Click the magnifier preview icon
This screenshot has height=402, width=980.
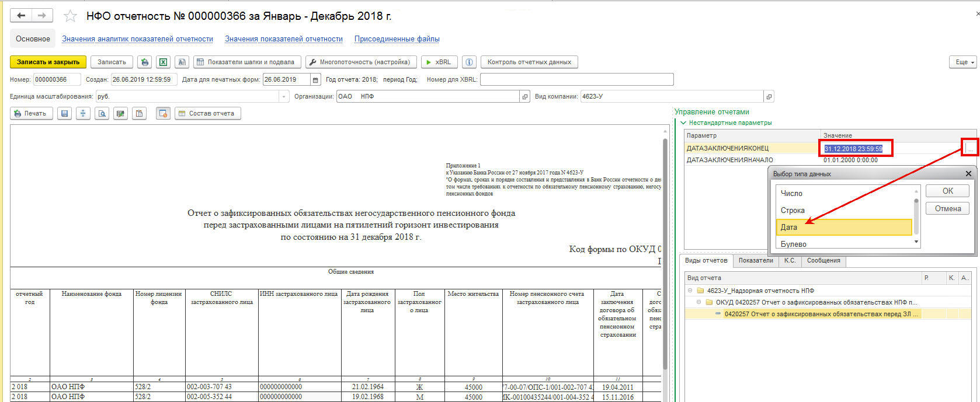[x=102, y=114]
